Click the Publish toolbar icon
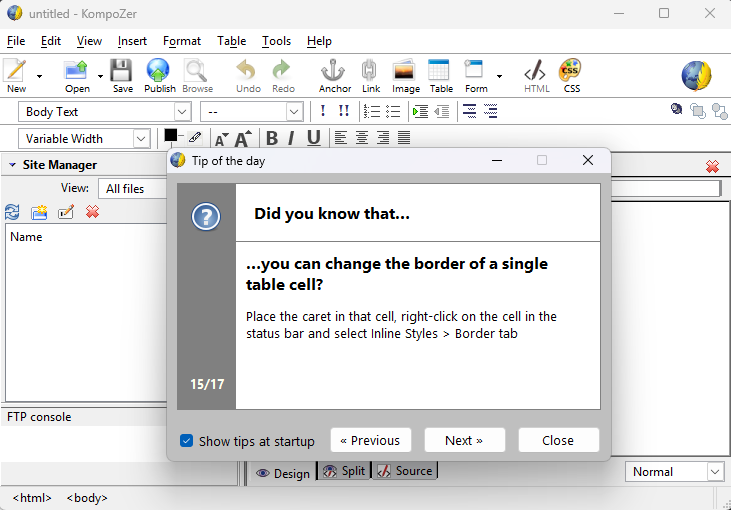 click(x=159, y=75)
